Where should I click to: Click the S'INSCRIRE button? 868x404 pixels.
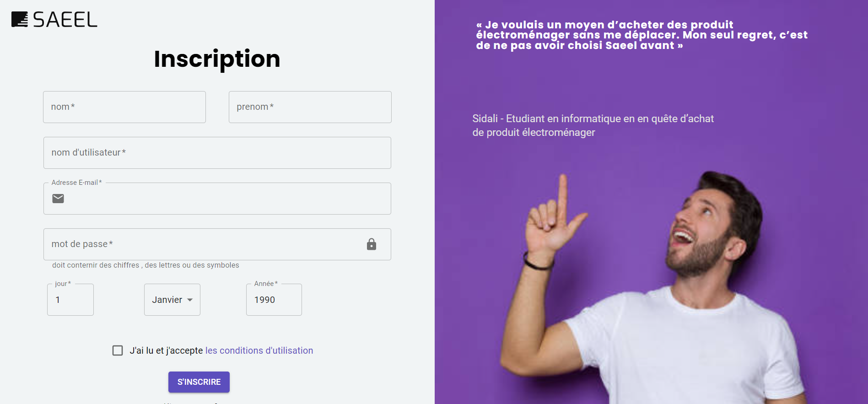click(x=199, y=382)
